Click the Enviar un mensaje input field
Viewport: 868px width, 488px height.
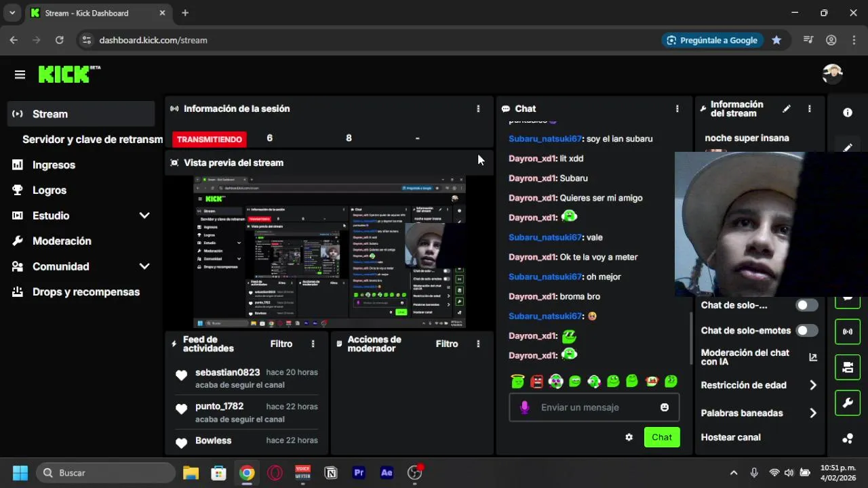tap(594, 407)
